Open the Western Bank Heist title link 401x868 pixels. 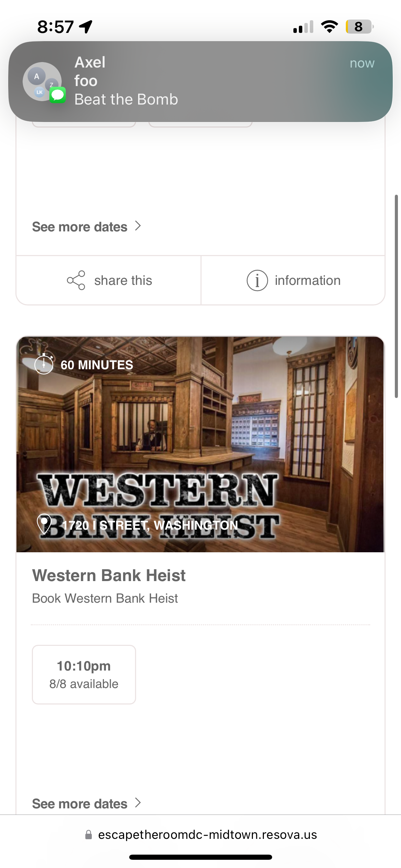pyautogui.click(x=109, y=576)
